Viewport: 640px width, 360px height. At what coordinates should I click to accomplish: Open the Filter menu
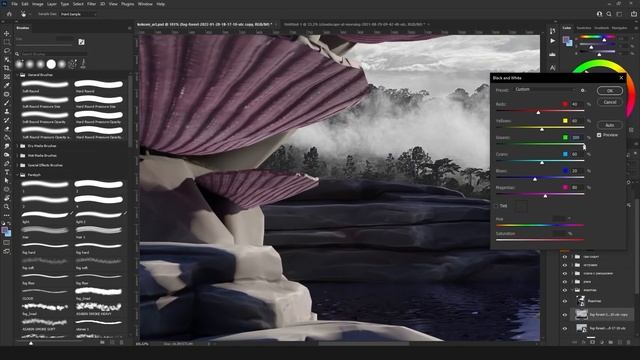point(91,4)
